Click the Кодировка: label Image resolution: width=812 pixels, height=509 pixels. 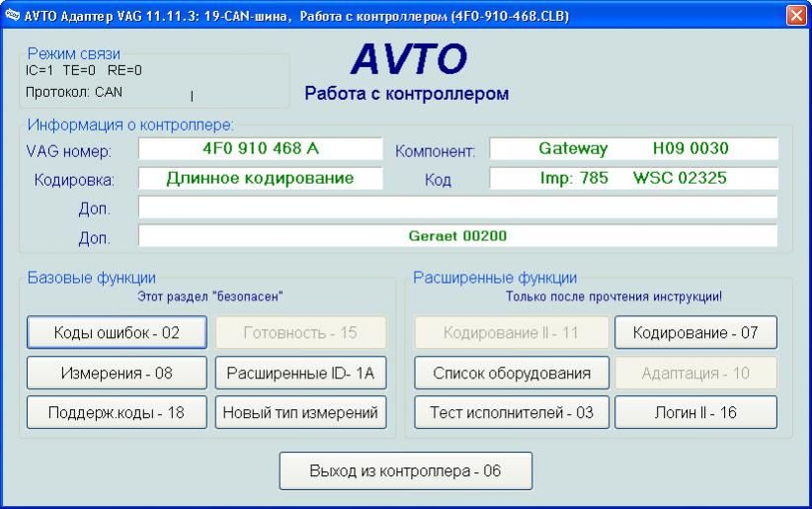[x=74, y=181]
